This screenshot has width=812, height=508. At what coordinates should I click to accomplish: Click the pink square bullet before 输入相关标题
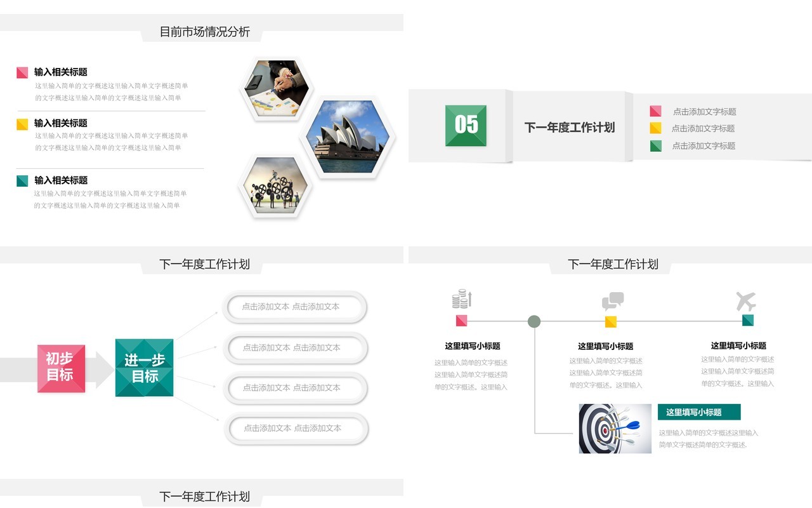(22, 72)
